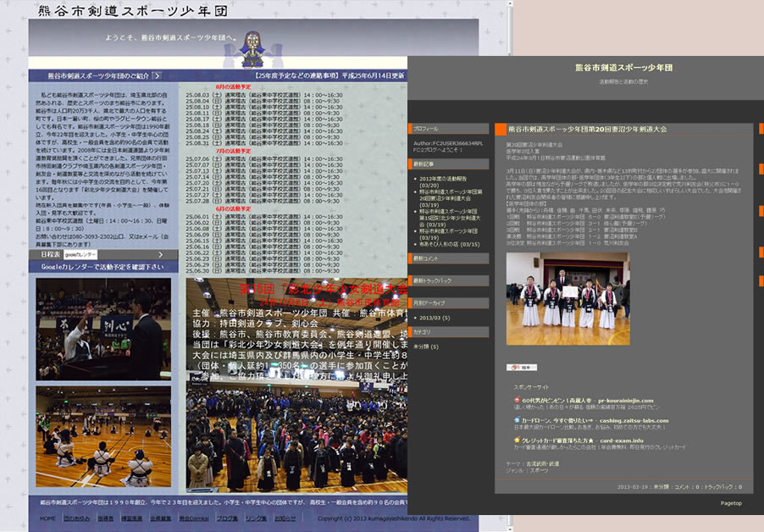
Task: Open ブログ集 in the footer navigation
Action: (228, 518)
